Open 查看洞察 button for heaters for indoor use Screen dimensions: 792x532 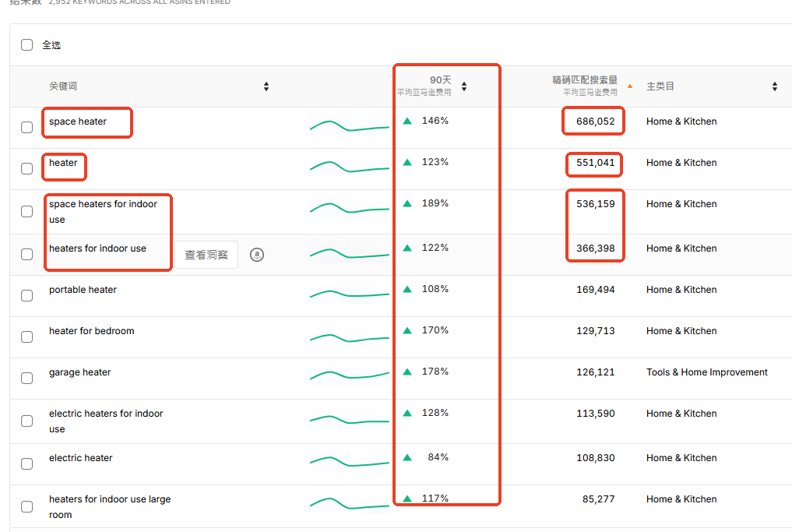[x=206, y=255]
